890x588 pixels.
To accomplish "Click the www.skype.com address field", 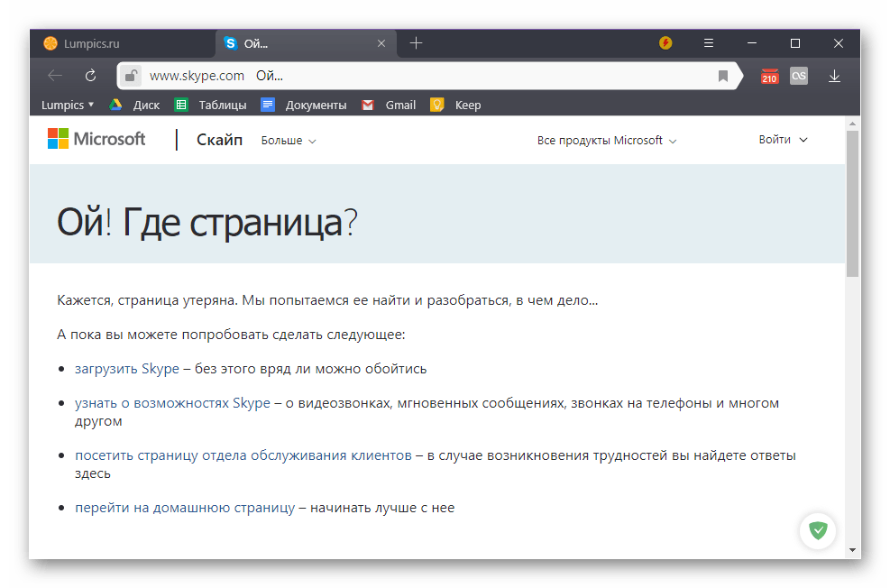I will pos(197,77).
